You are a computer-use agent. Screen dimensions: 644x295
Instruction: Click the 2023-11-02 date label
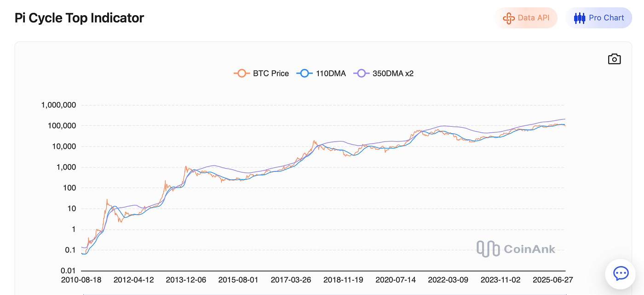500,279
